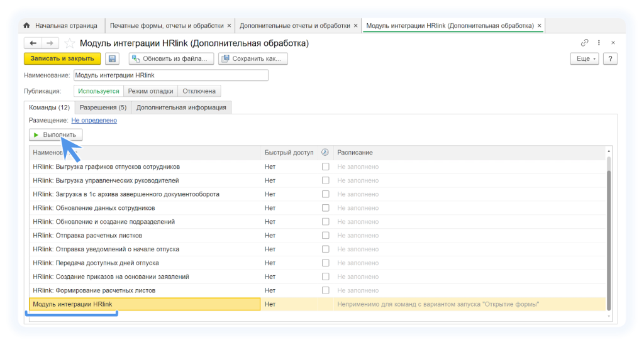Close the Модуль интеграции HRlink tab

[539, 25]
